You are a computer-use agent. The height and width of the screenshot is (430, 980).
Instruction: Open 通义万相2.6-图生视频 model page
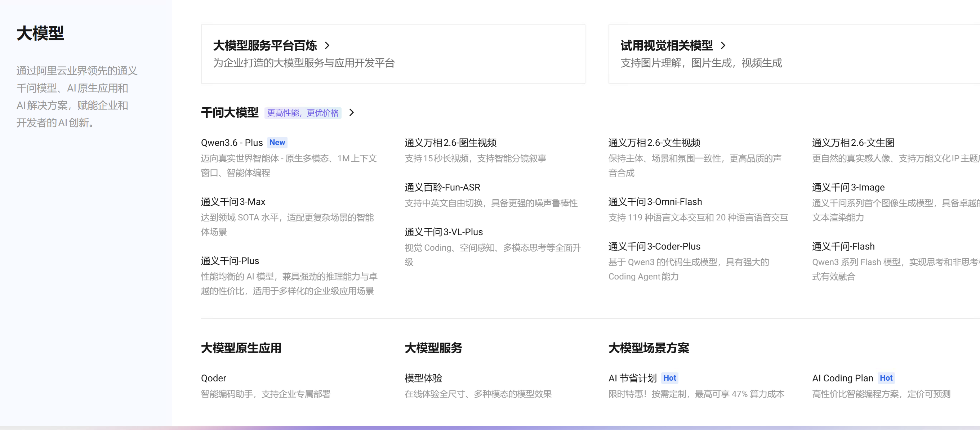pos(450,143)
